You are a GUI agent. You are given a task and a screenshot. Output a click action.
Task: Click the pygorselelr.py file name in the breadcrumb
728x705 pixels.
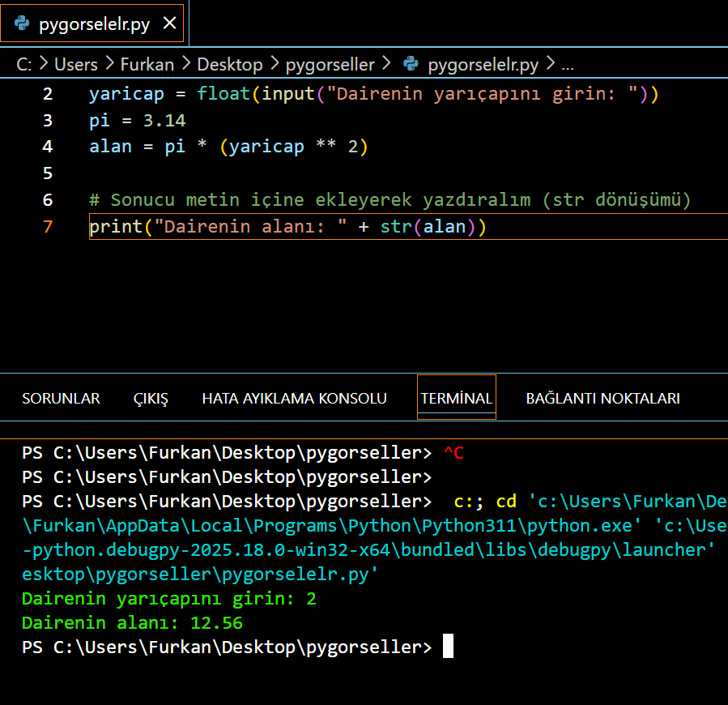point(483,64)
